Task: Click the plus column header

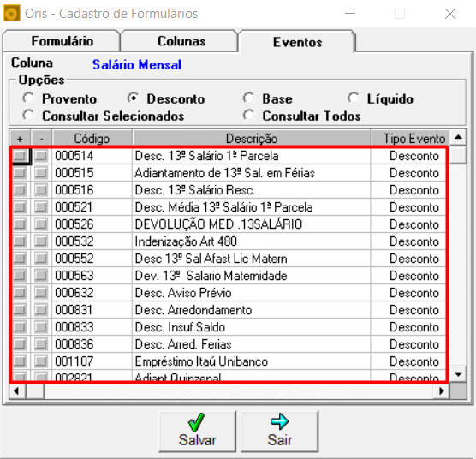Action: (20, 139)
